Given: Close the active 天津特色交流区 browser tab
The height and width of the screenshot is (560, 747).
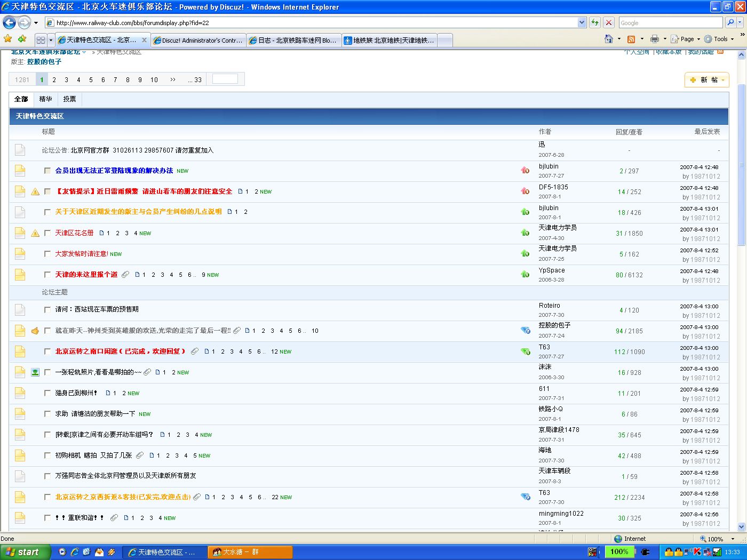Looking at the screenshot, I should point(144,40).
